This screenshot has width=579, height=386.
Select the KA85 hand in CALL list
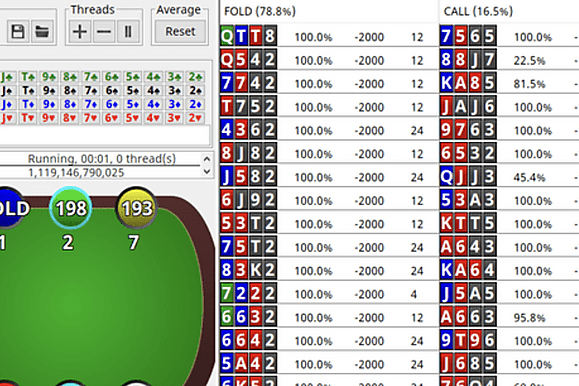point(509,83)
